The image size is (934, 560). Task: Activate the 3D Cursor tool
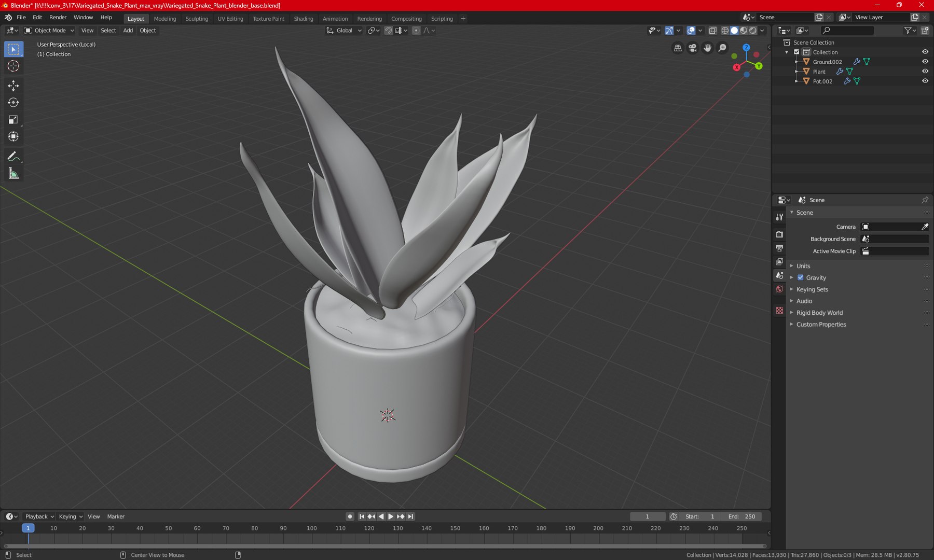[13, 66]
